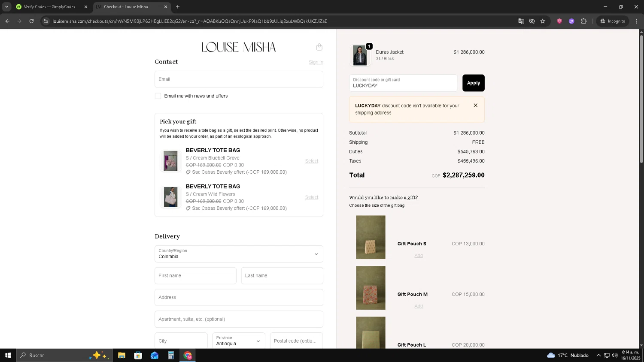This screenshot has height=362, width=644.
Task: Click the page vertical scrollbar
Action: coord(641,99)
